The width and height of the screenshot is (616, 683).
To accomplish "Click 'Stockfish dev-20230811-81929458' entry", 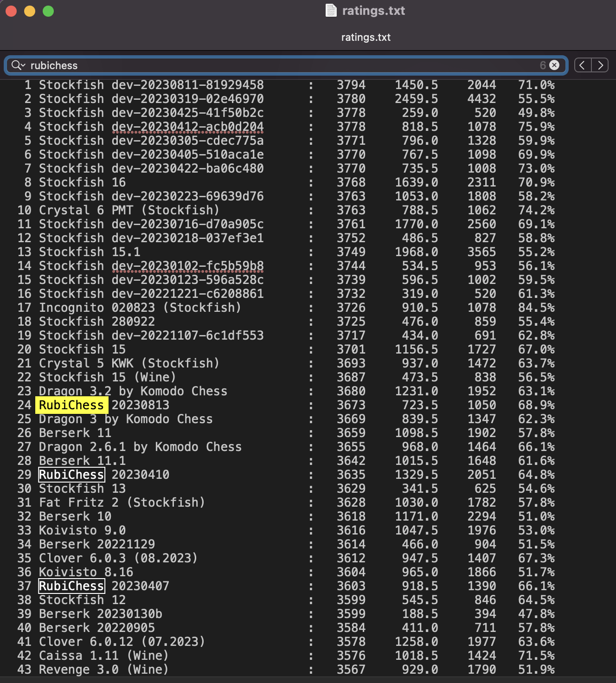I will [151, 85].
